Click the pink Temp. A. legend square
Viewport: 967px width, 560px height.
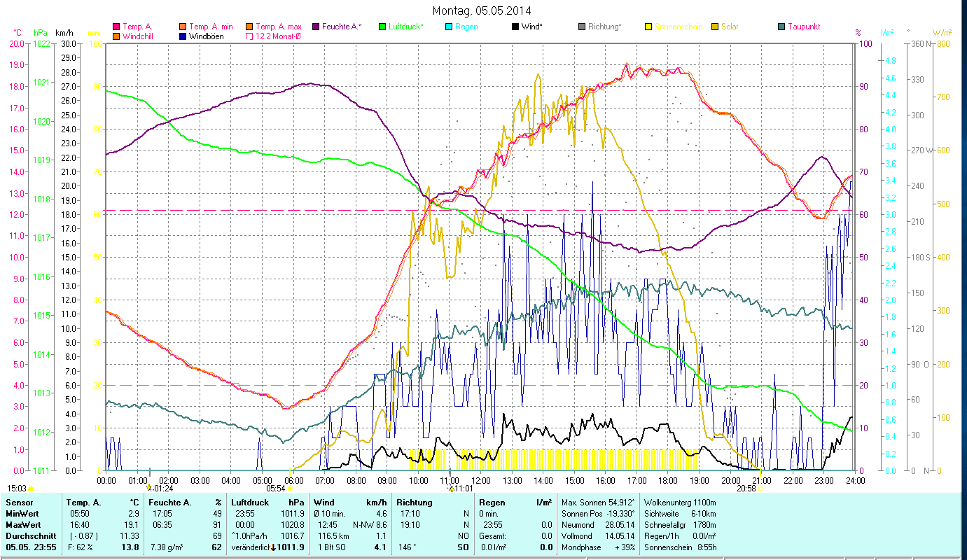click(116, 27)
